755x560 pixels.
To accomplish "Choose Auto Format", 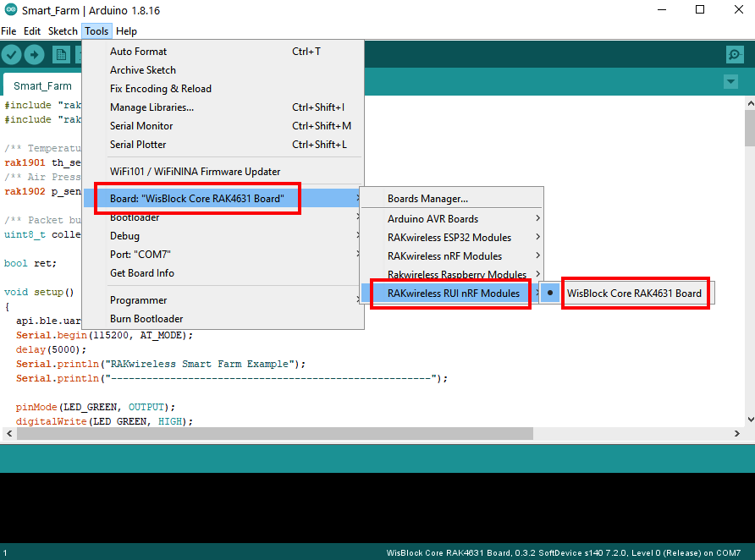I will coord(222,51).
